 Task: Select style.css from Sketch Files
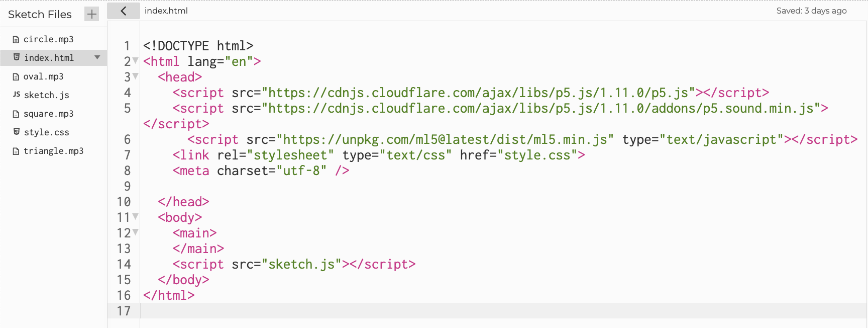47,132
